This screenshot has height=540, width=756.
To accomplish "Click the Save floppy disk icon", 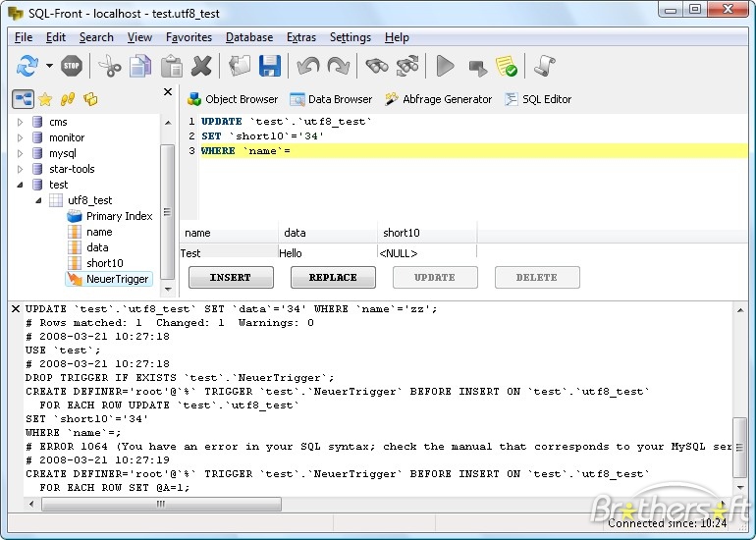I will (x=270, y=66).
